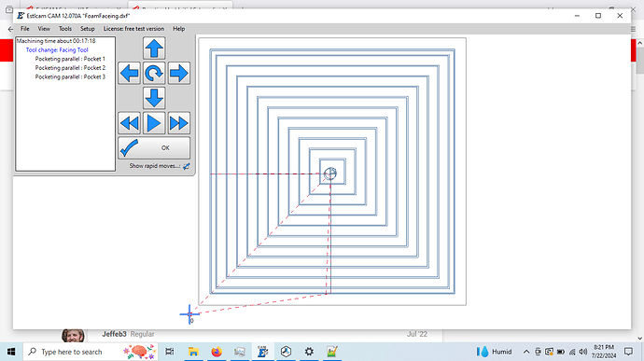The height and width of the screenshot is (361, 644).
Task: Rotate view with the circular arrow button
Action: (x=154, y=73)
